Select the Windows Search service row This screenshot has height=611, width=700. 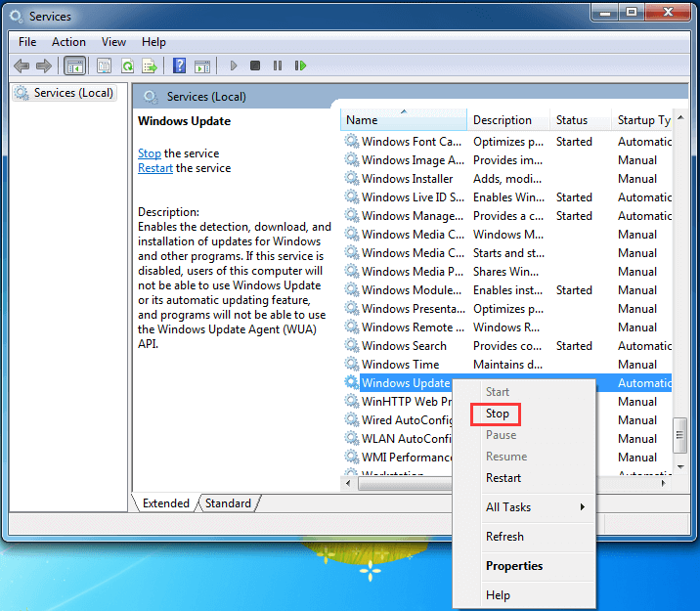(507, 346)
